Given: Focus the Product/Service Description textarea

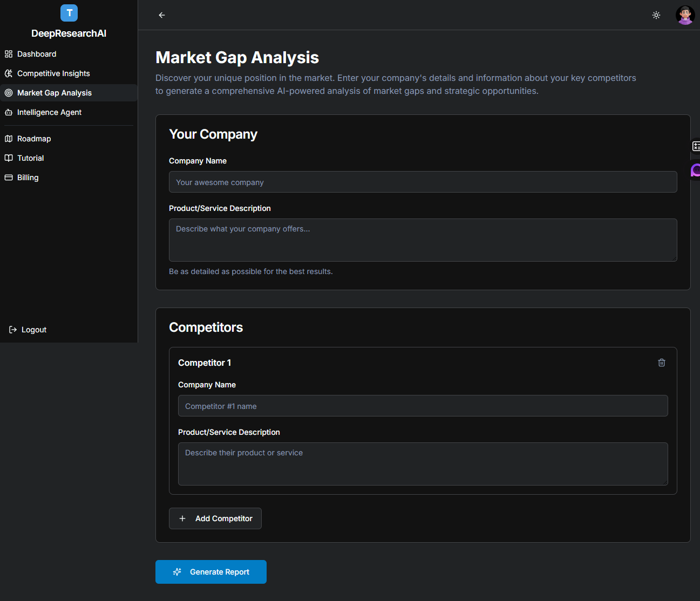Looking at the screenshot, I should point(423,240).
